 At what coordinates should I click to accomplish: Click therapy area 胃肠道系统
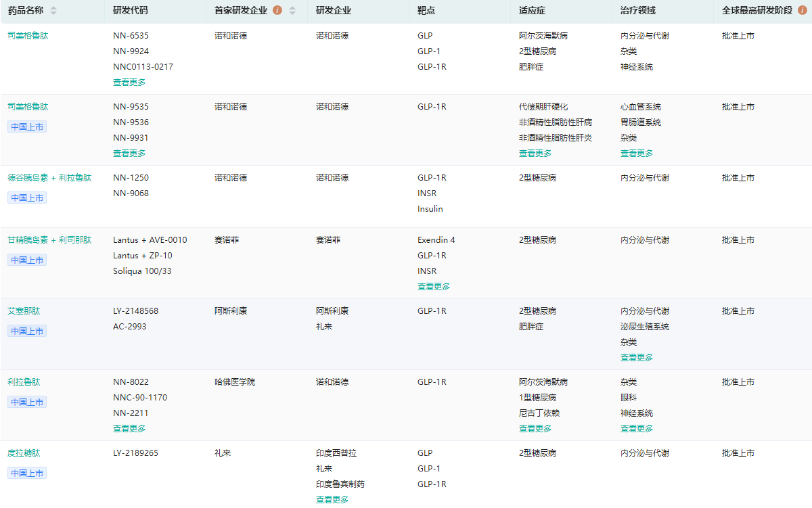coord(641,122)
